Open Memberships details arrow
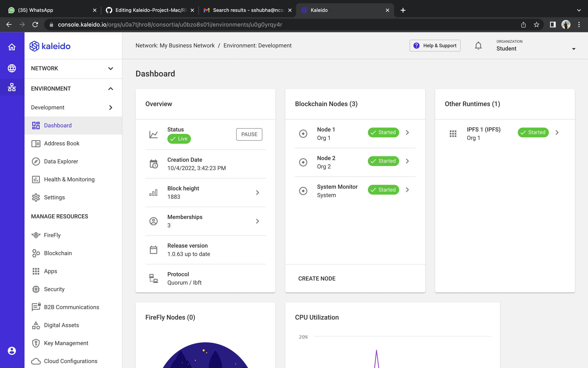This screenshot has height=368, width=588. [257, 221]
